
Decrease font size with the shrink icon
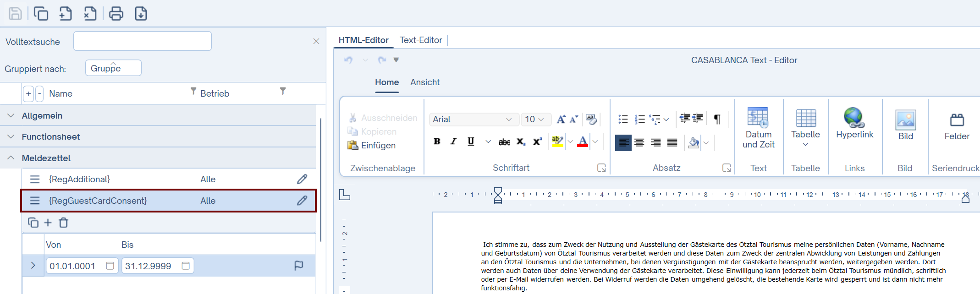point(574,120)
